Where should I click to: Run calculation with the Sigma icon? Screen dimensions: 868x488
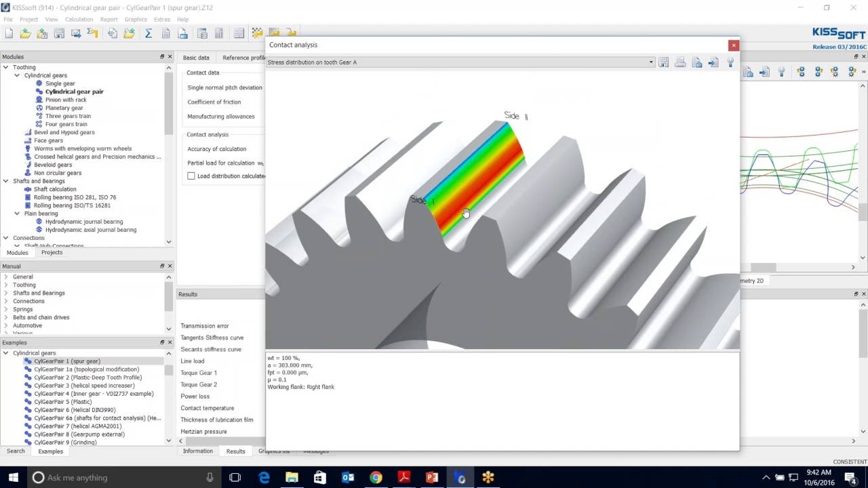[x=149, y=33]
